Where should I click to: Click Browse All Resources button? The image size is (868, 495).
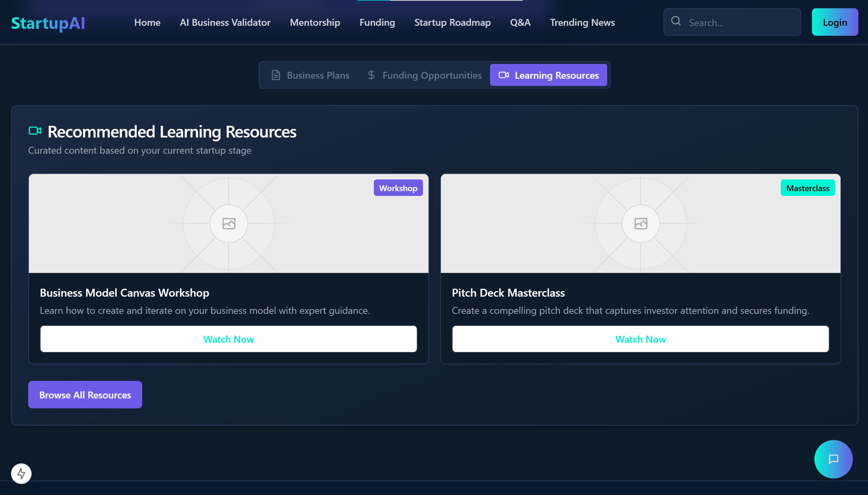85,395
